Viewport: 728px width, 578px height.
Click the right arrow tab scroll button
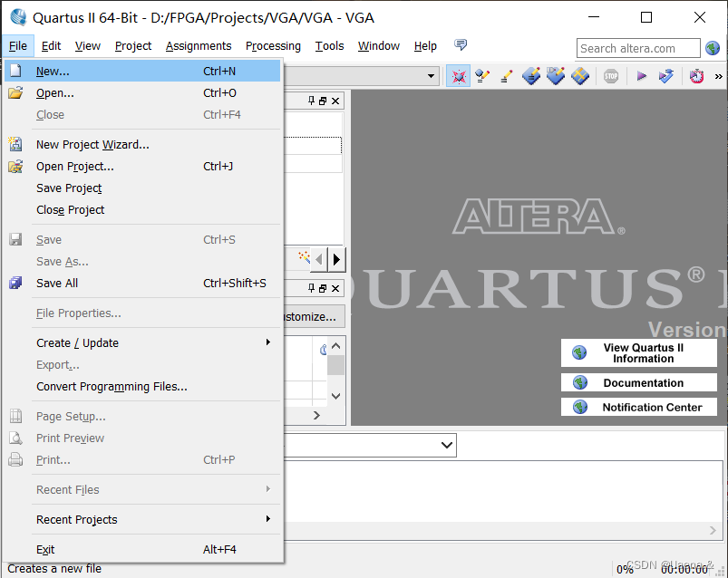(336, 259)
